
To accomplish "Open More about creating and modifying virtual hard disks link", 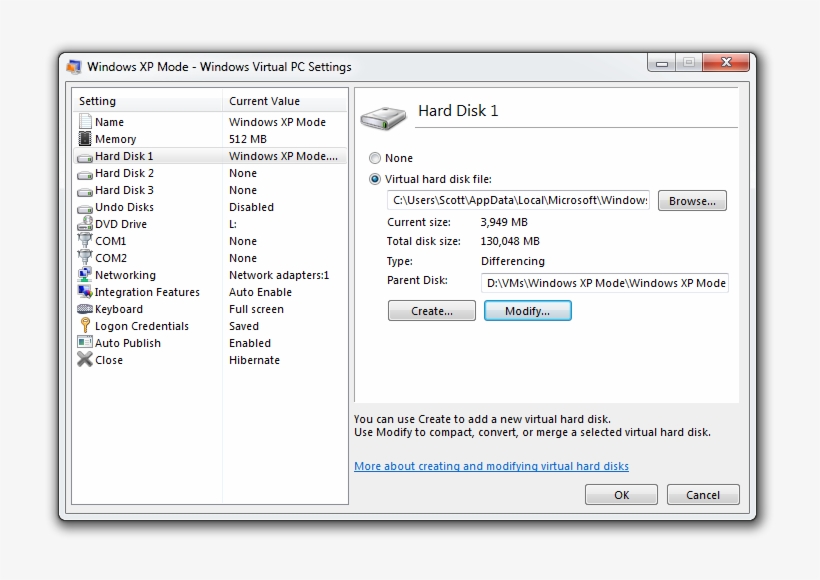I will [491, 466].
